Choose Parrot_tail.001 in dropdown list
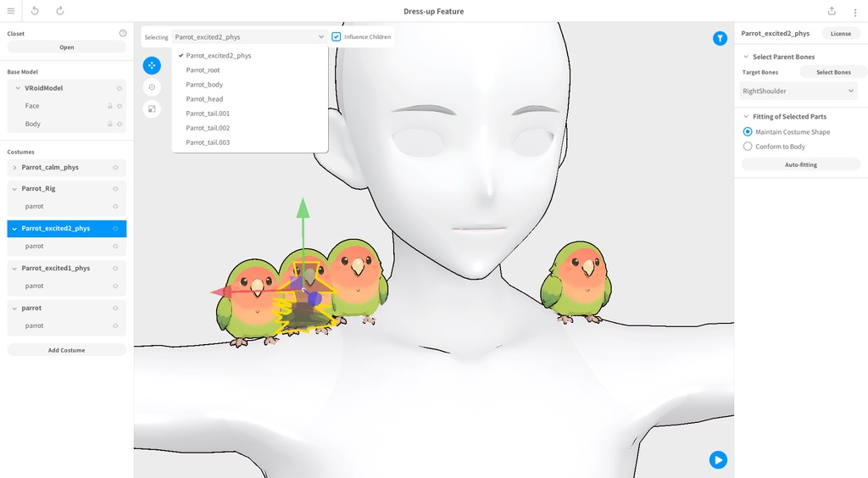Image resolution: width=868 pixels, height=478 pixels. click(x=250, y=114)
